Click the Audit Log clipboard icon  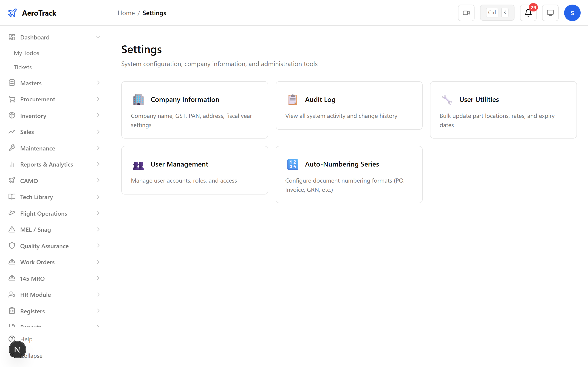tap(293, 100)
